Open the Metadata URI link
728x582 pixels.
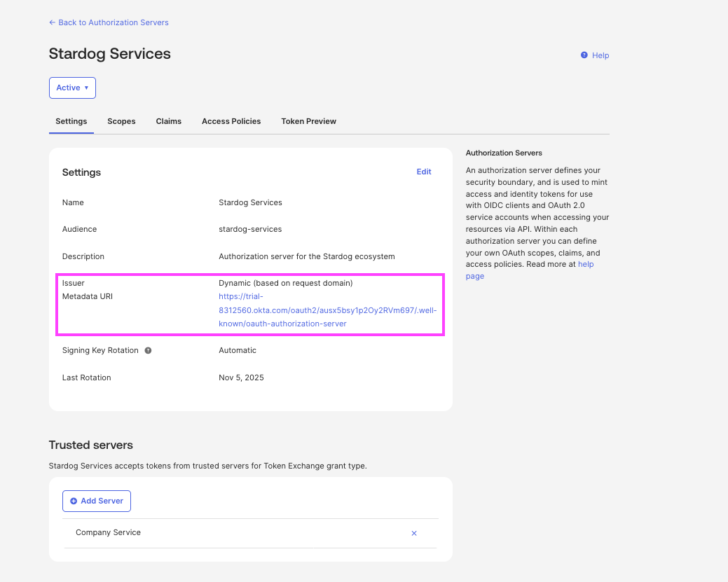327,310
